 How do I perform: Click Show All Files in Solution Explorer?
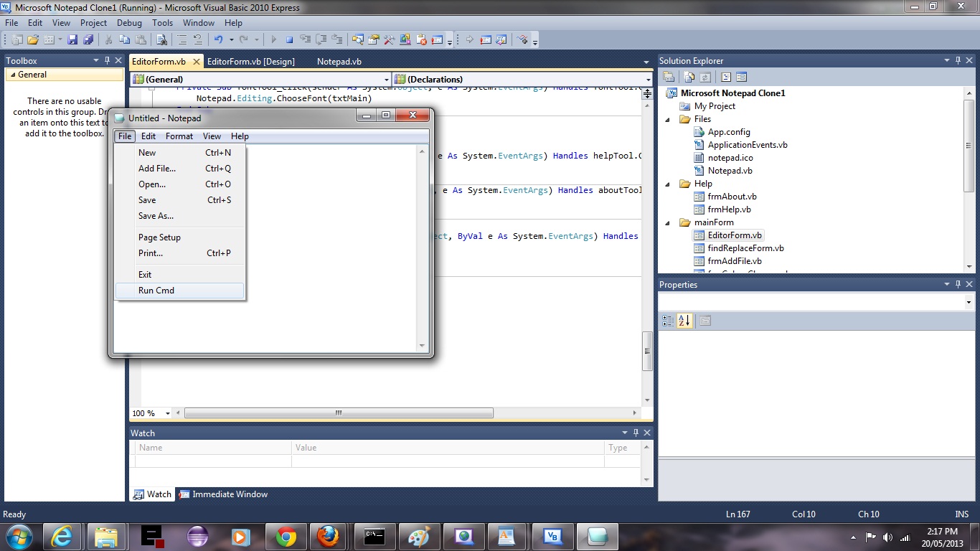point(689,77)
